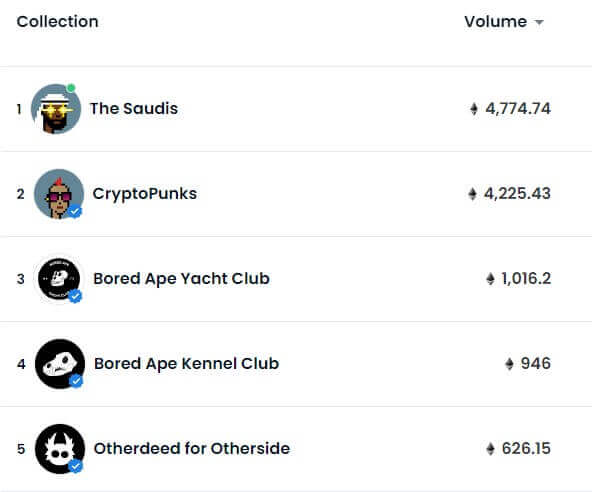Open The Saudis collection avatar
592x492 pixels.
point(56,109)
